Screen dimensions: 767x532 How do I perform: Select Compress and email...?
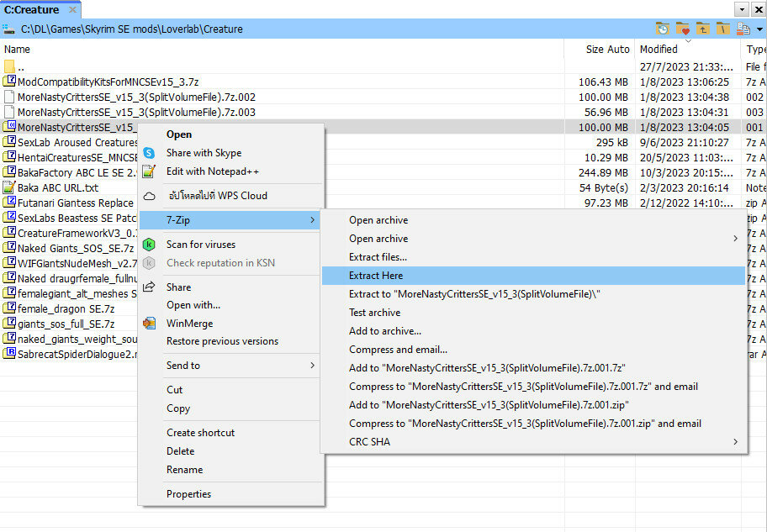pos(533,350)
